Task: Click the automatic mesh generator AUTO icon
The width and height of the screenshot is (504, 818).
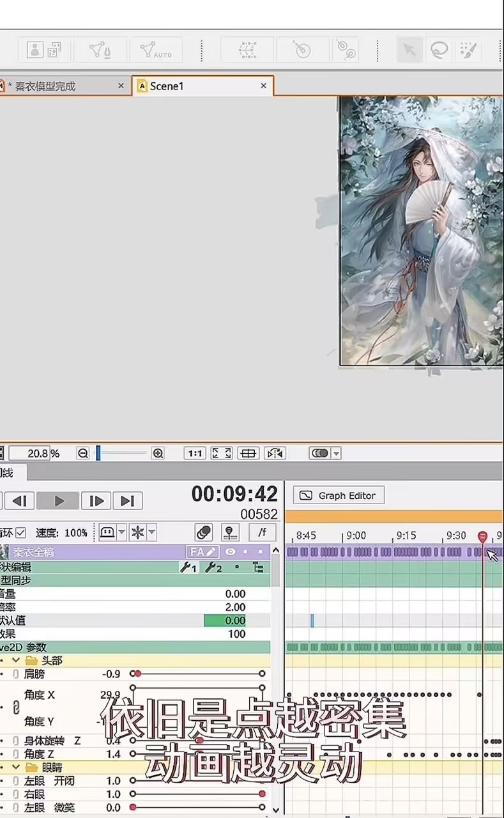Action: click(156, 50)
